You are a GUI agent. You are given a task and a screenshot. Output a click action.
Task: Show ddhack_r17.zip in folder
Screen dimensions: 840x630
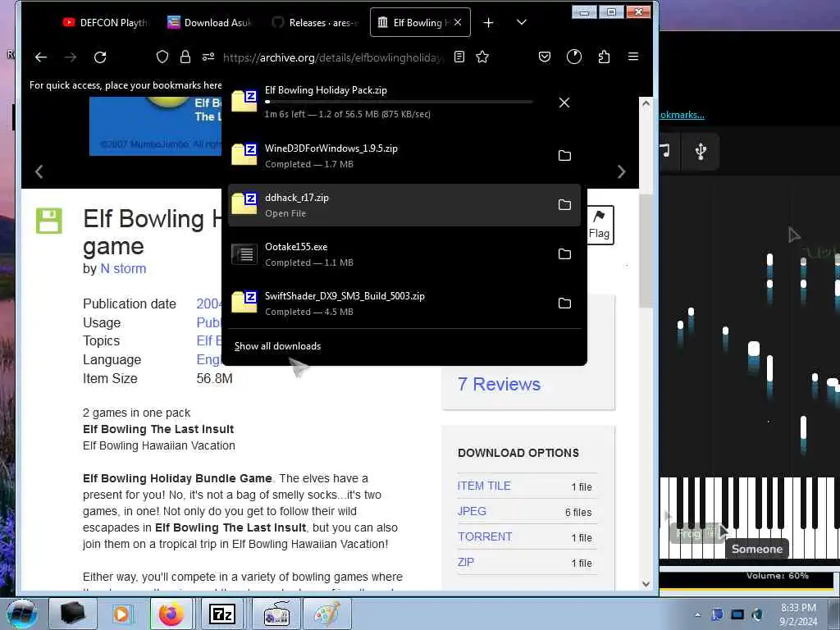click(564, 204)
